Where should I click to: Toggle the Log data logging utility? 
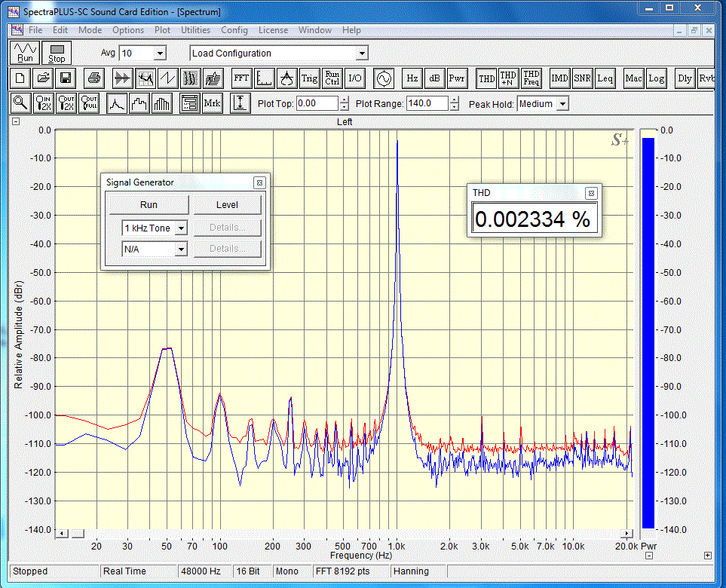[x=656, y=78]
